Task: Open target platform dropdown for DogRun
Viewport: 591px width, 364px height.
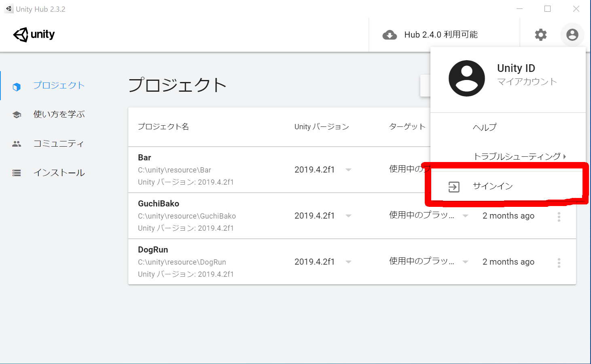Action: [x=465, y=262]
